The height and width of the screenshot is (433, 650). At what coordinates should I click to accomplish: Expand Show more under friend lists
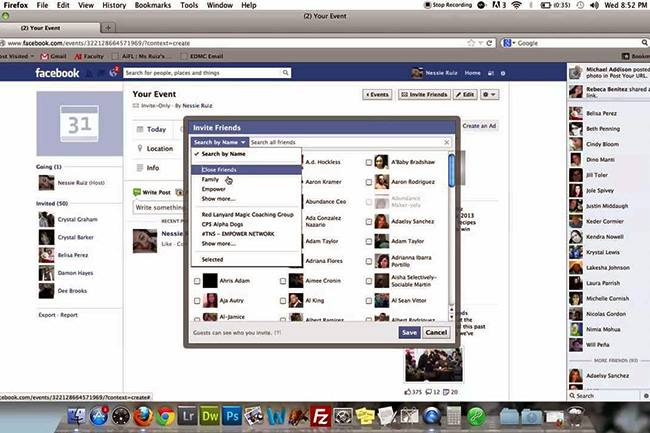tap(218, 199)
